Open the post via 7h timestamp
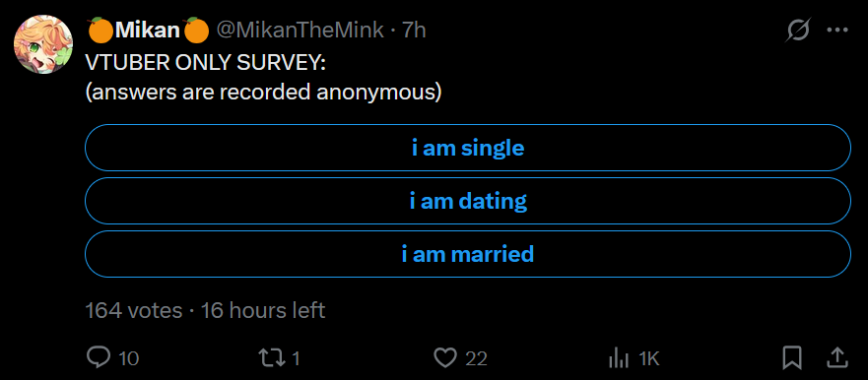Screen dimensions: 868x380 [414, 31]
